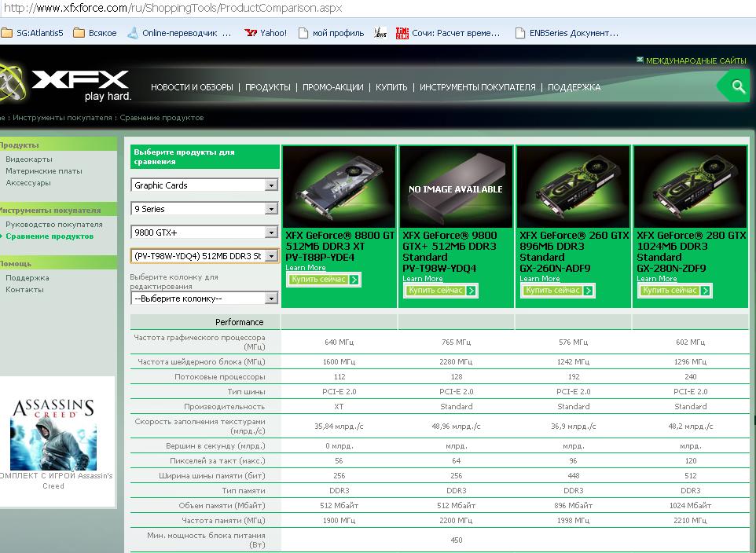Click Купить сейчас for 9800 GTX+

point(441,291)
